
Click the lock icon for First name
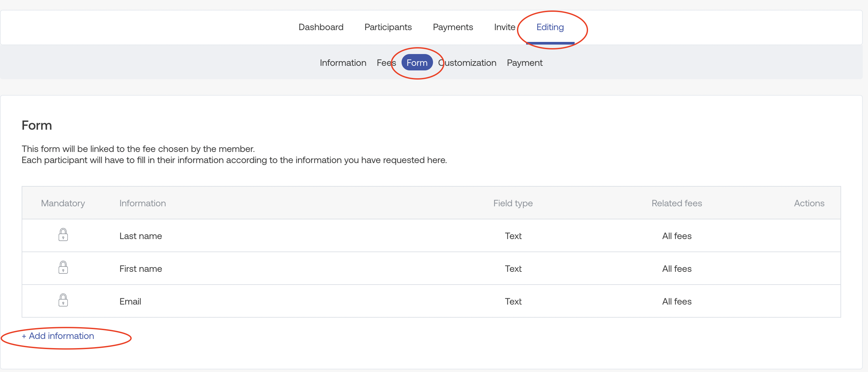(63, 268)
